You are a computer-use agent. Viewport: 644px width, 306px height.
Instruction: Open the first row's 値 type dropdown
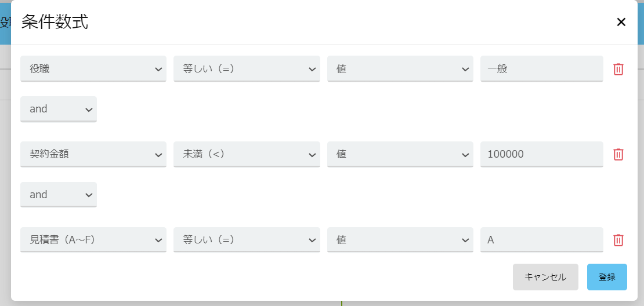coord(400,69)
